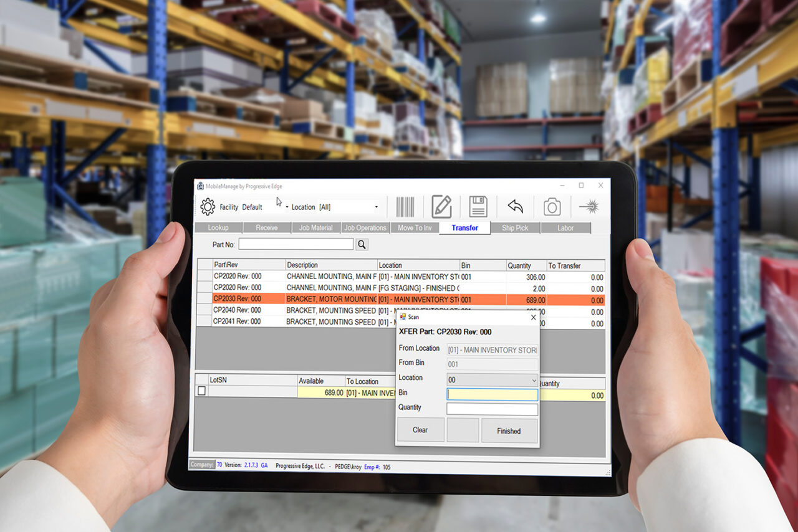The image size is (798, 532).
Task: Click the undo back arrow icon
Action: pos(515,206)
